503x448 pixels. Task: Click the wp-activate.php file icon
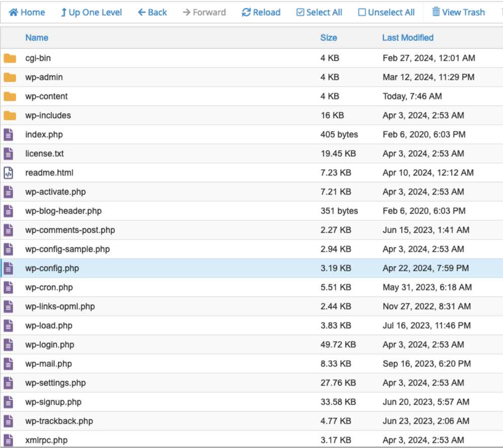pyautogui.click(x=9, y=192)
